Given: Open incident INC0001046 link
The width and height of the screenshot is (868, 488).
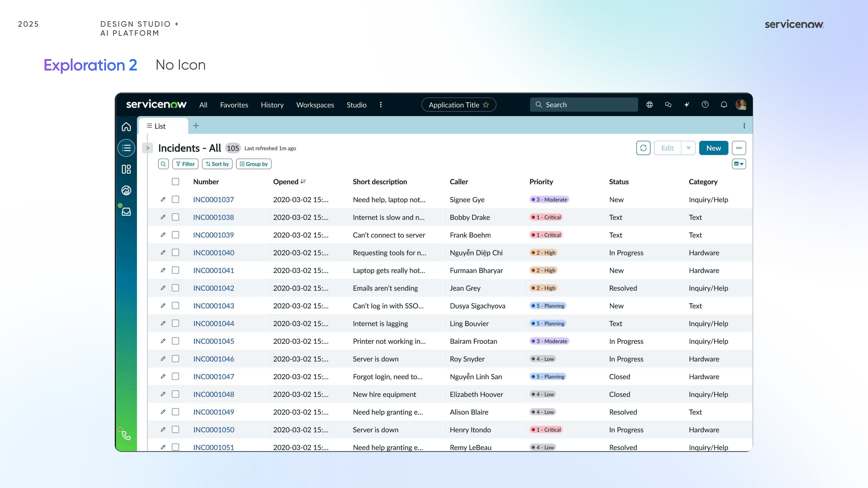Looking at the screenshot, I should point(214,359).
